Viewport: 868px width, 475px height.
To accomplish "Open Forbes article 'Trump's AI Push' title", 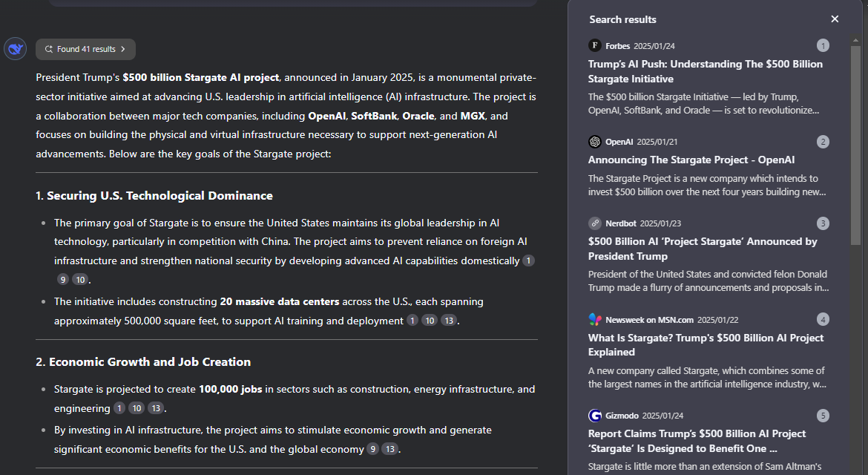I will [x=706, y=71].
